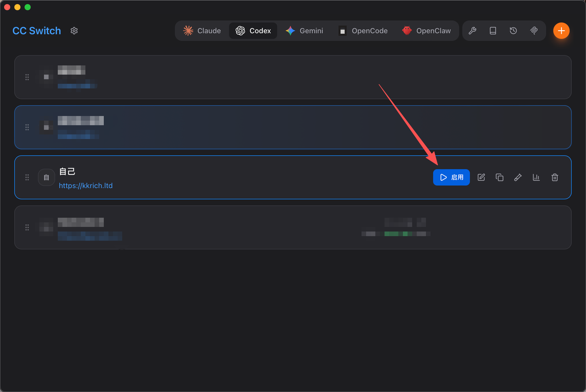This screenshot has height=392, width=586.
Task: Click the drag handle on the highlighted second card
Action: (27, 127)
